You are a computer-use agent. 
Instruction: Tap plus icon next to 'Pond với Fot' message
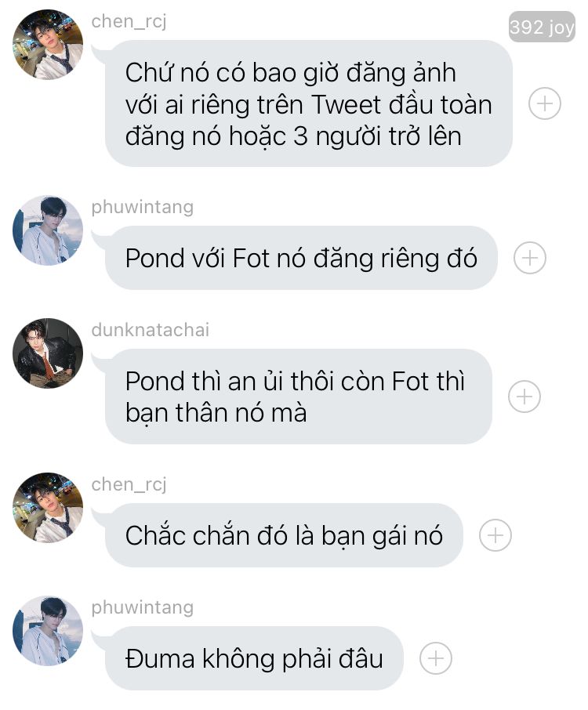(x=529, y=258)
